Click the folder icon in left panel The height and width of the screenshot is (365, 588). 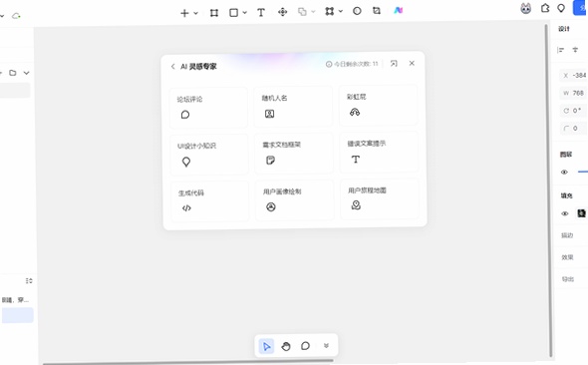pos(13,73)
